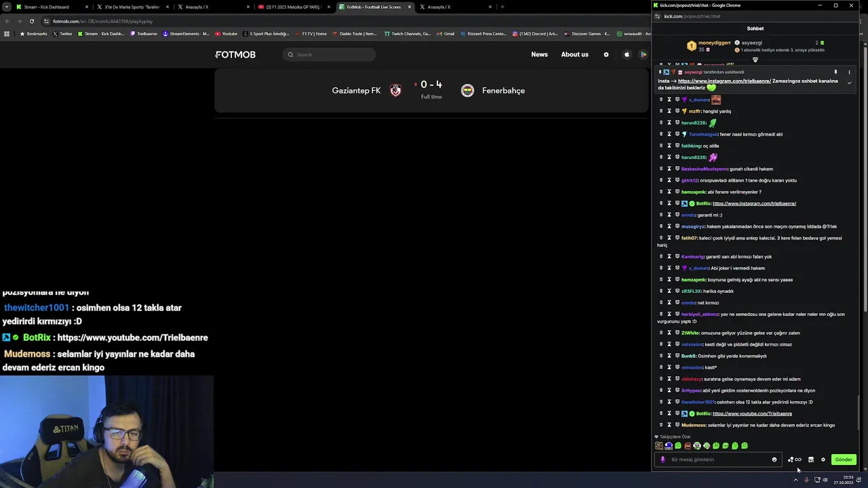Click username fatih07 in chat
This screenshot has height=488, width=868.
689,238
